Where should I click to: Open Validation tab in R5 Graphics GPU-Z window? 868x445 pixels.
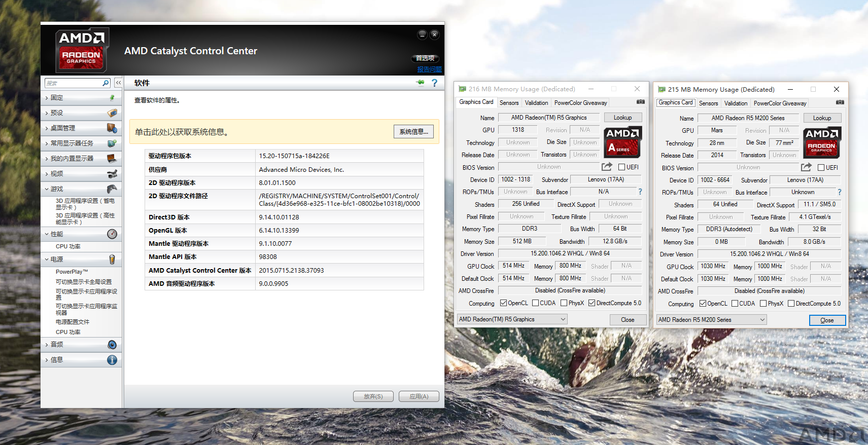point(536,102)
